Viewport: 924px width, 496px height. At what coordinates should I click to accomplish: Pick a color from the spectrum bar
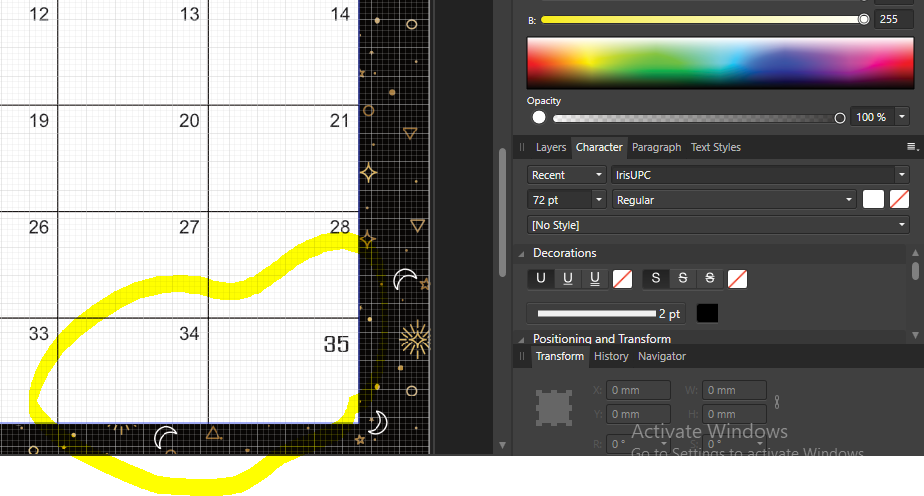[720, 63]
